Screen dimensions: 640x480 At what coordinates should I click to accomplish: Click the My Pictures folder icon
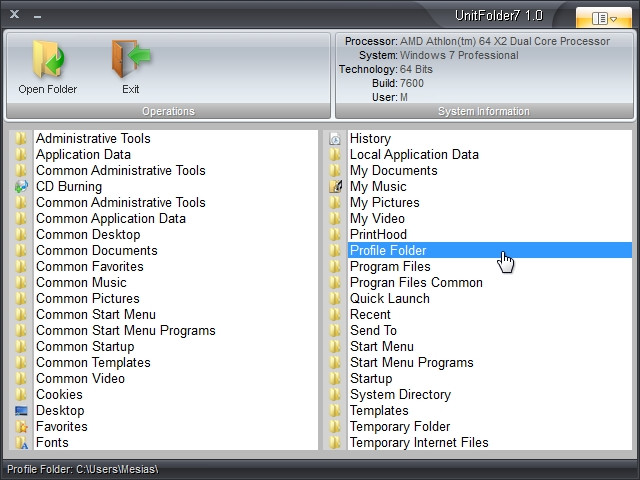pos(335,202)
